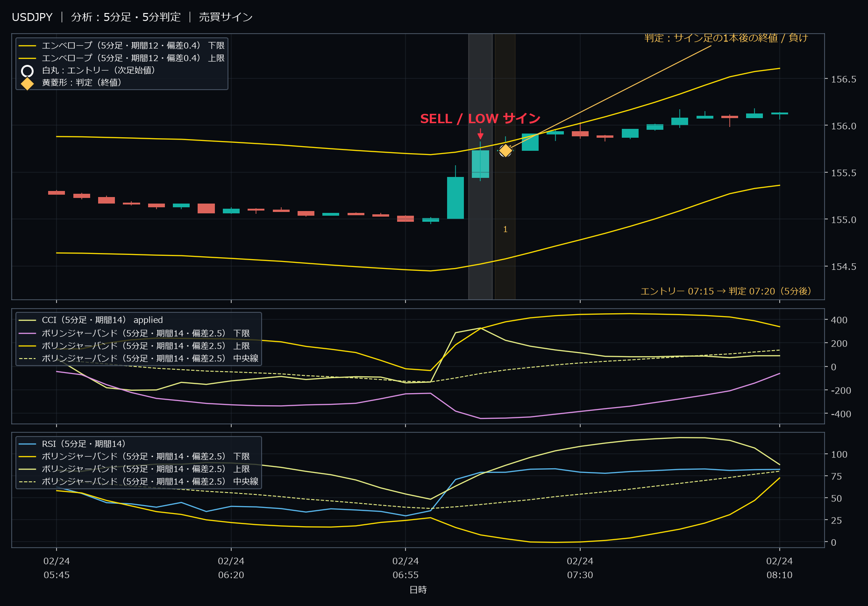The image size is (868, 606).
Task: Click the 154.5 price axis label
Action: point(843,267)
